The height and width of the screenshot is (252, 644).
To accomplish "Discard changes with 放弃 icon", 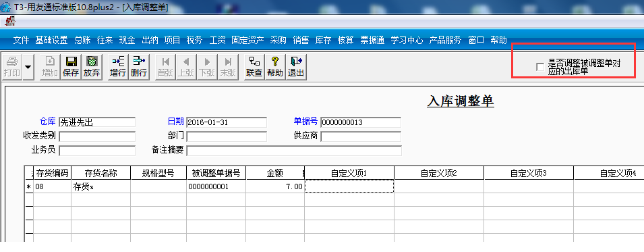I will 92,67.
